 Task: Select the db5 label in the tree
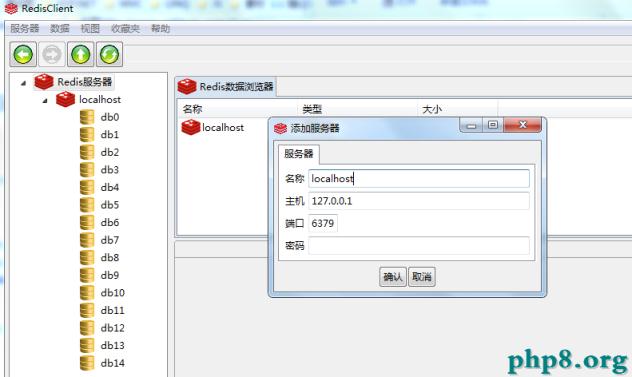point(110,205)
